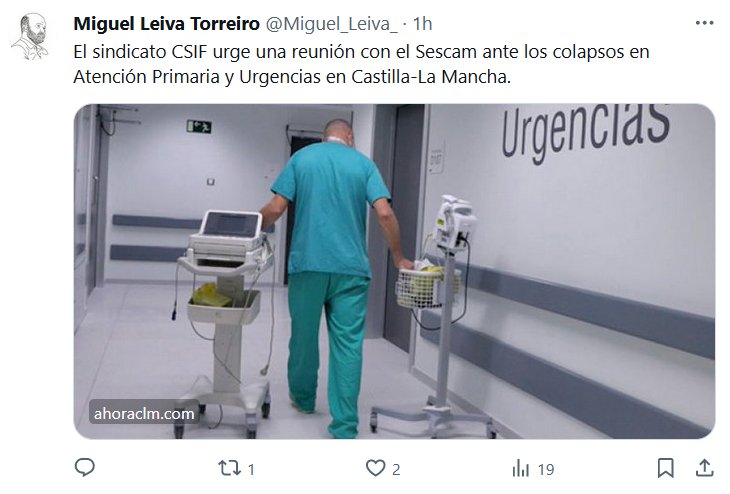Share the tweet using the upload arrow icon

coord(704,468)
